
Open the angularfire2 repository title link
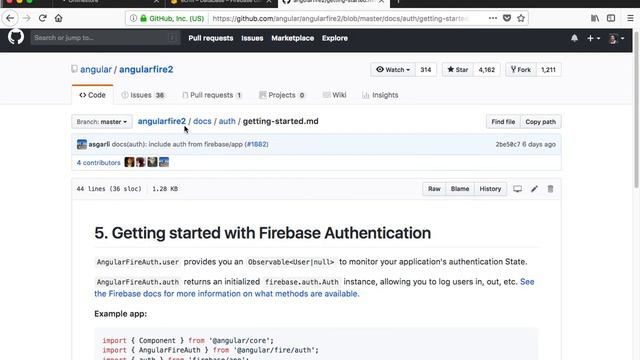tap(146, 69)
